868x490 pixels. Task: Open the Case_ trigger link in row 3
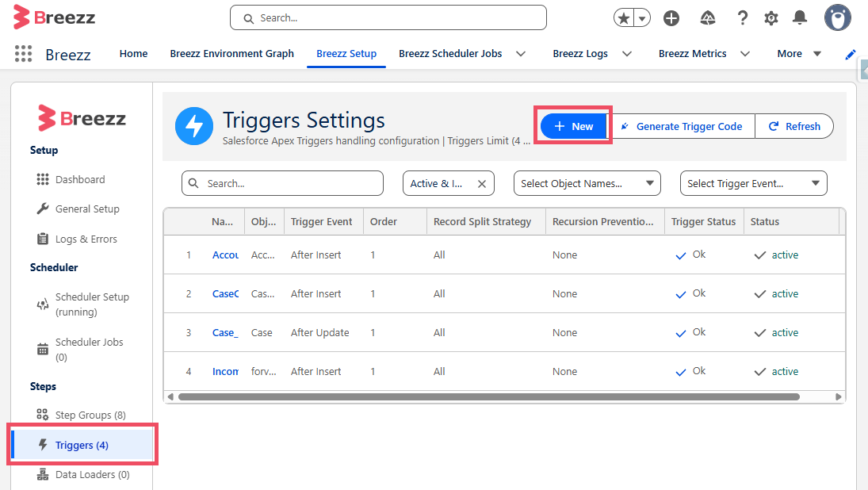(x=225, y=333)
